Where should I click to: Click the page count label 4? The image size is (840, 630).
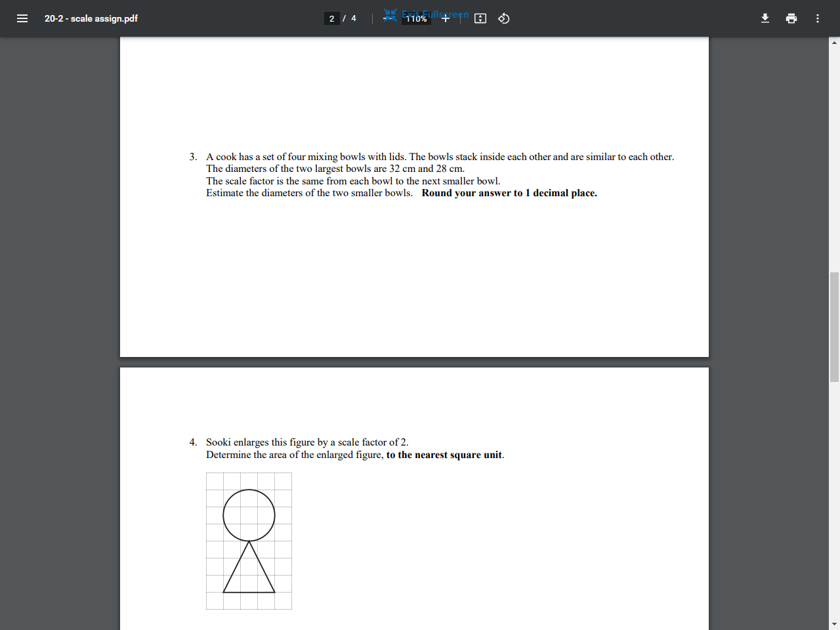[x=354, y=18]
